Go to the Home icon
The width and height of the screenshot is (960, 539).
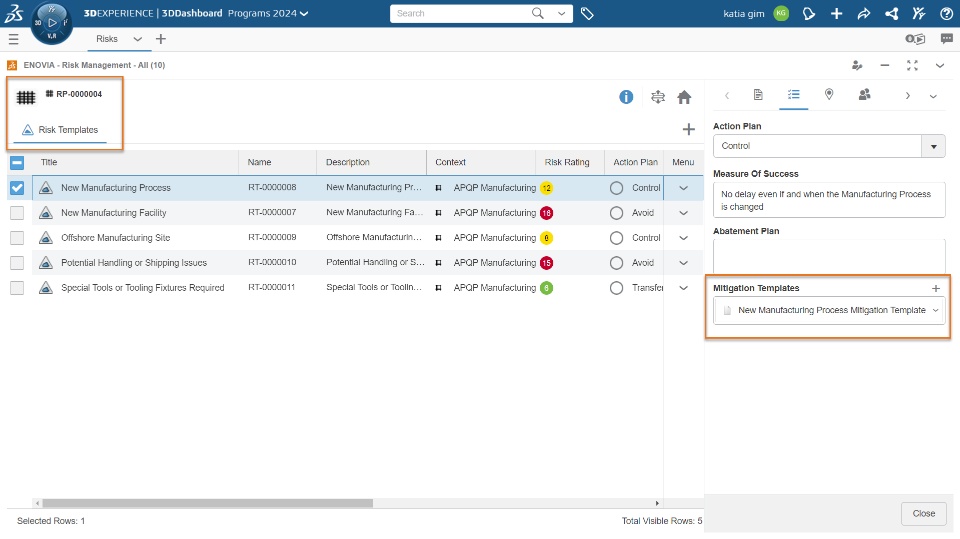click(x=684, y=97)
